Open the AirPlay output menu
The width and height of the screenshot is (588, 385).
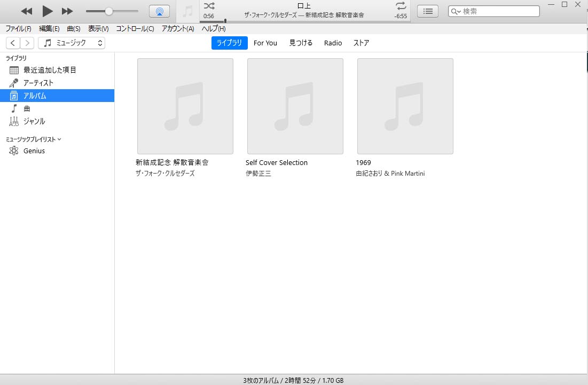pyautogui.click(x=159, y=11)
